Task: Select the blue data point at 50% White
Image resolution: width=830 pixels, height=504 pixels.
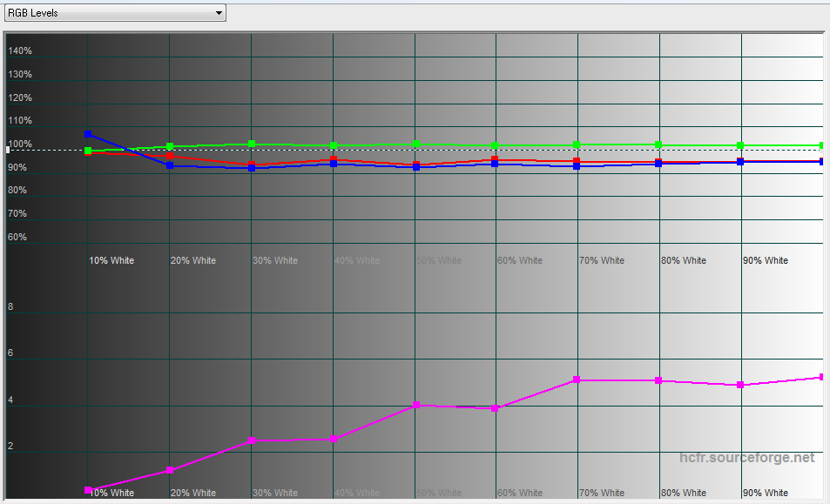Action: pos(416,167)
